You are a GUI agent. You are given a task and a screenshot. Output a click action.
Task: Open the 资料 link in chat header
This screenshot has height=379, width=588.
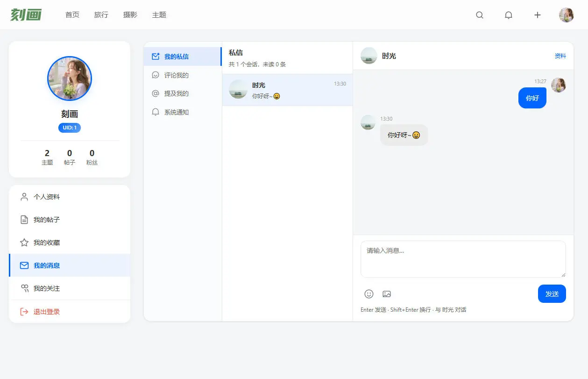(x=560, y=56)
